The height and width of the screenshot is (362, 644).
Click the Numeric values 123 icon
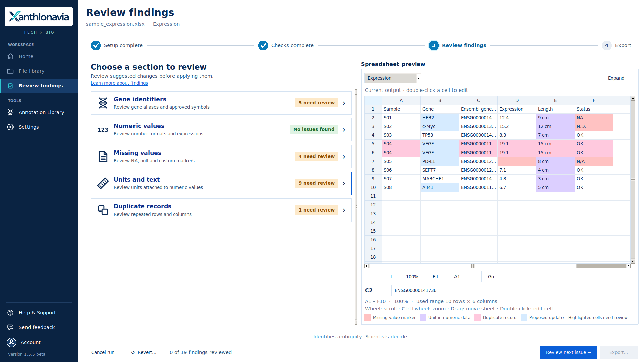pos(103,130)
